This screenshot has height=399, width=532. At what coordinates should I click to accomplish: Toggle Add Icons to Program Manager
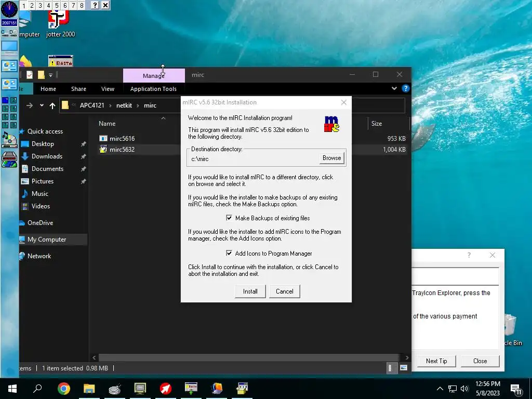(229, 253)
